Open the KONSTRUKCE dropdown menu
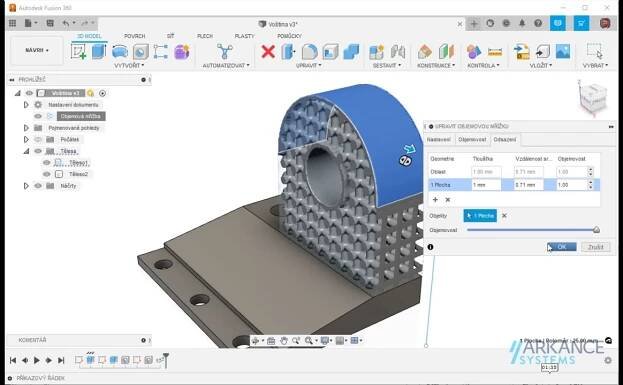This screenshot has width=623, height=385. click(x=436, y=65)
